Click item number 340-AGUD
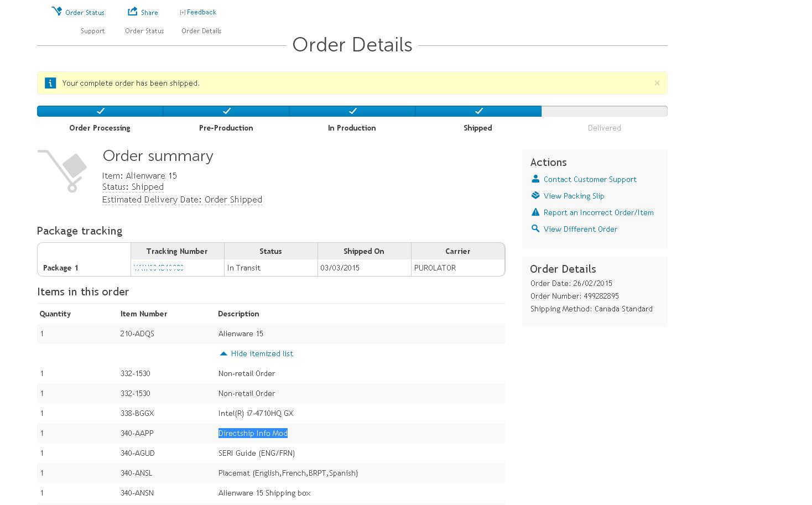Image resolution: width=812 pixels, height=505 pixels. point(138,453)
